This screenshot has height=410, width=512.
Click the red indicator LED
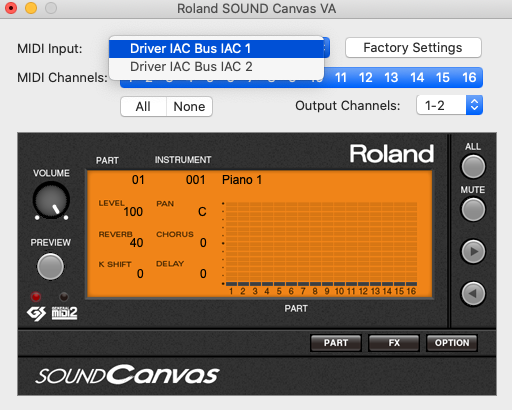[36, 296]
